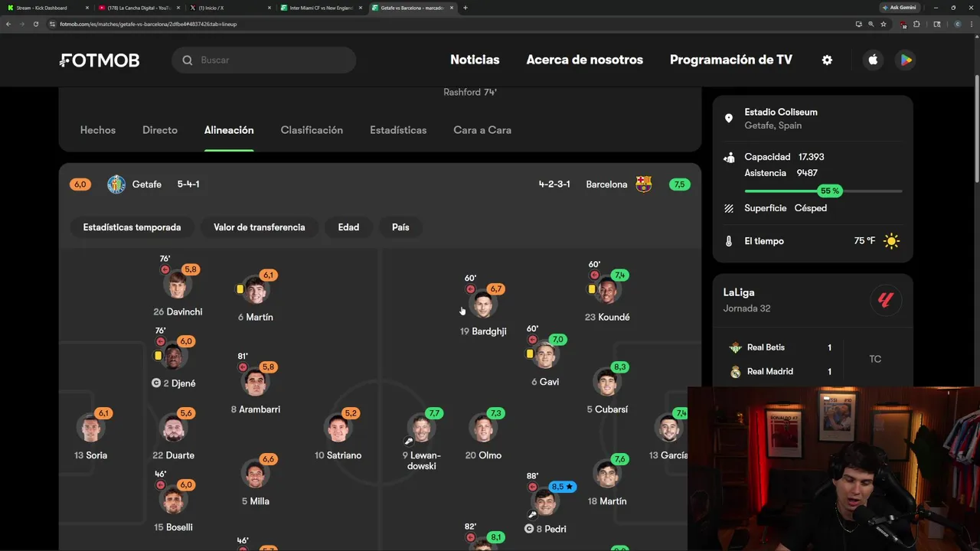Open player Bardghji's photo
980x551 pixels.
(483, 305)
